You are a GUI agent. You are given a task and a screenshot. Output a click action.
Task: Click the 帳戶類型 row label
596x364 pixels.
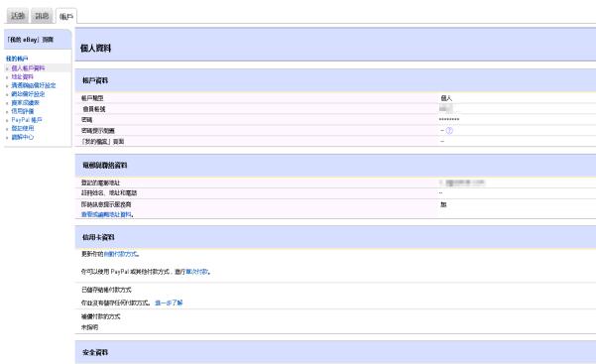pyautogui.click(x=92, y=98)
